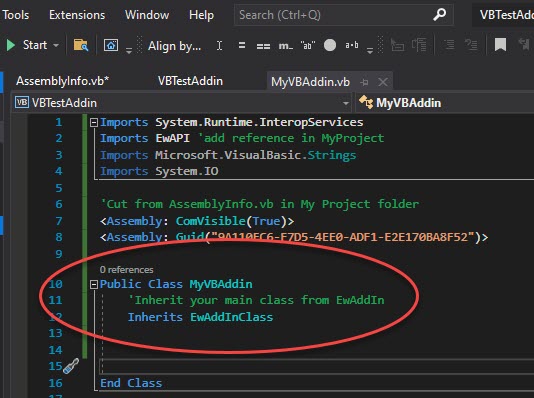Toggle pin on MyVBAddin.vb tab
534x398 pixels.
coord(364,82)
